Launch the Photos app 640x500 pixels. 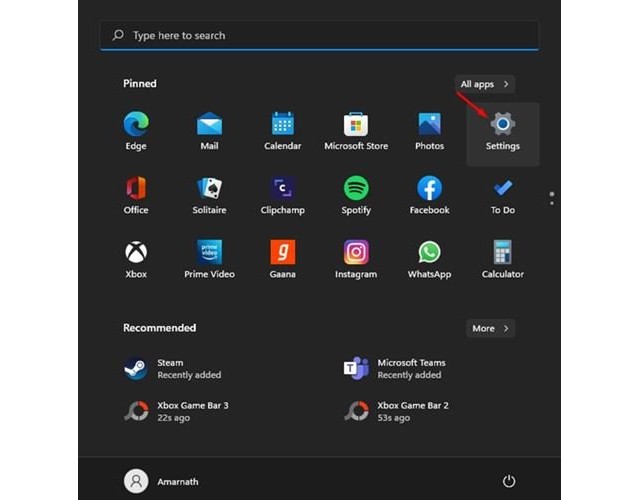[x=429, y=131]
